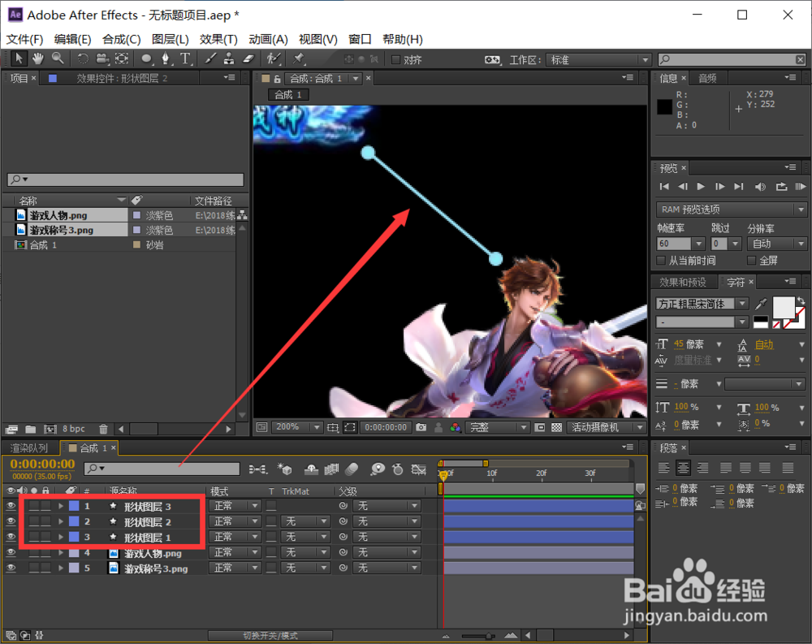Viewport: 812px width, 644px height.
Task: Open the 活动摄像机 view dropdown
Action: 606,427
